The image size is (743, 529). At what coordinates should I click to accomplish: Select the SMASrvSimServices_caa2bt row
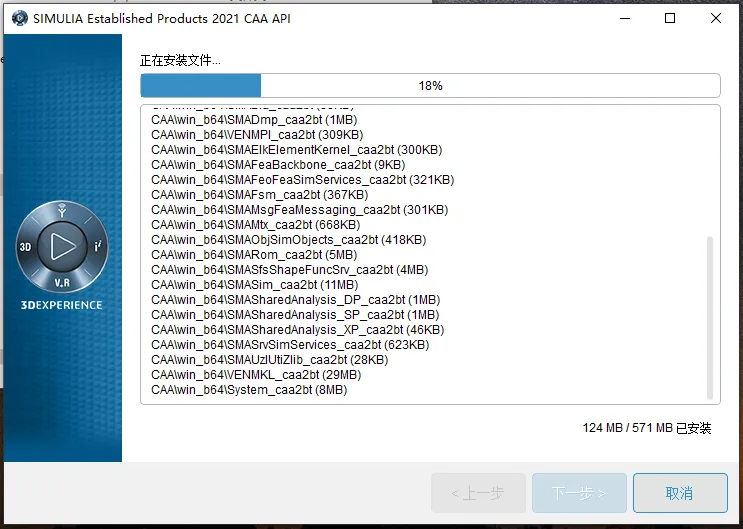point(290,345)
